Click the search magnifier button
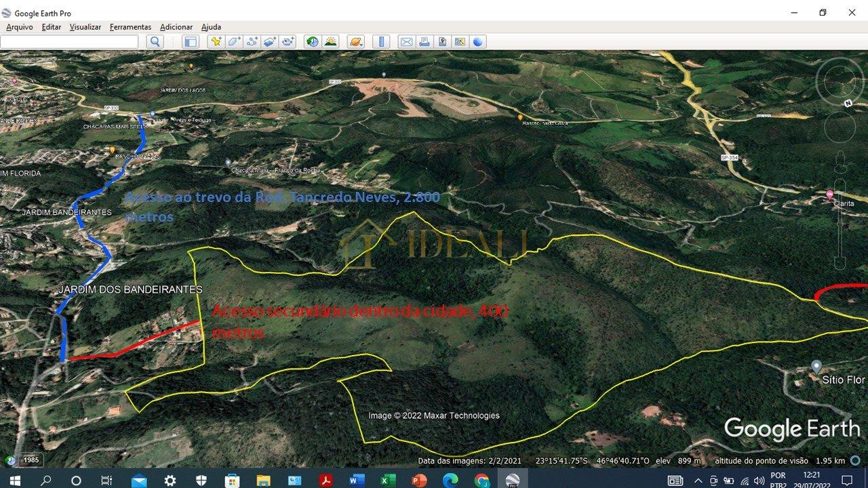The width and height of the screenshot is (868, 488). point(155,41)
